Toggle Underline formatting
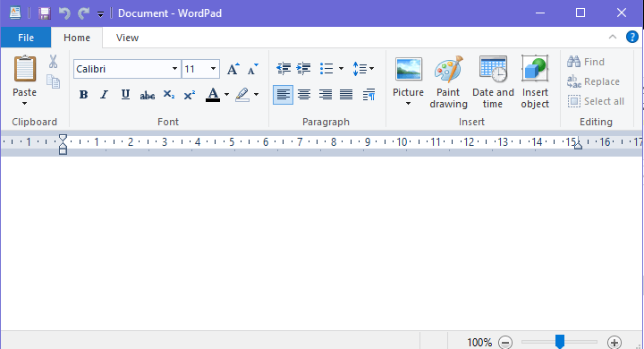The height and width of the screenshot is (349, 644). tap(125, 95)
